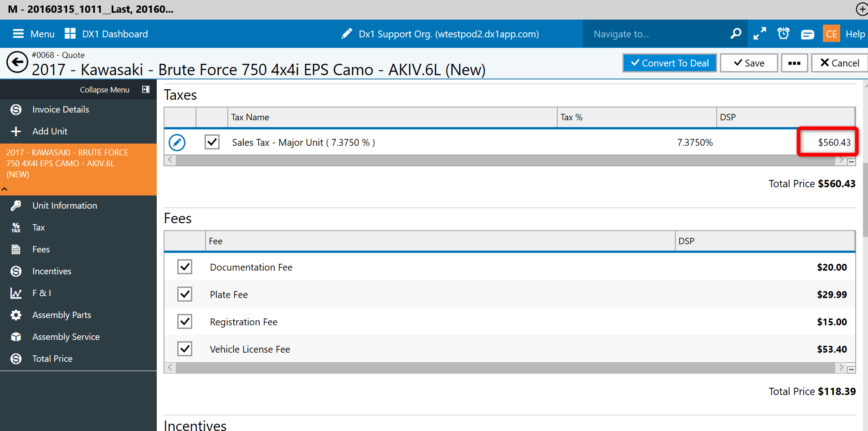868x431 pixels.
Task: Uncheck the Sales Tax Major Unit checkbox
Action: [x=212, y=142]
